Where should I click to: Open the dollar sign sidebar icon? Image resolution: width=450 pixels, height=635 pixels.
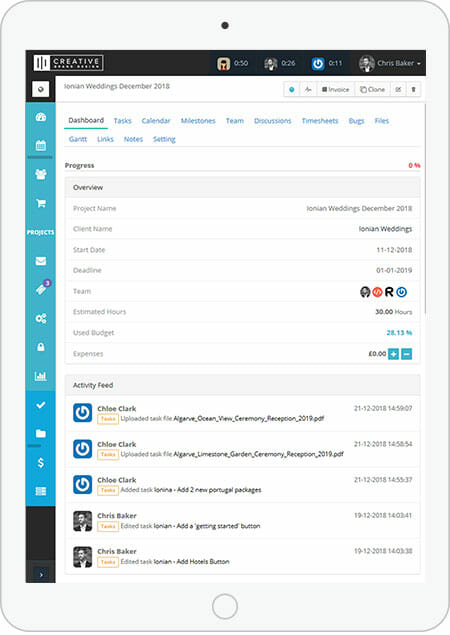[41, 462]
